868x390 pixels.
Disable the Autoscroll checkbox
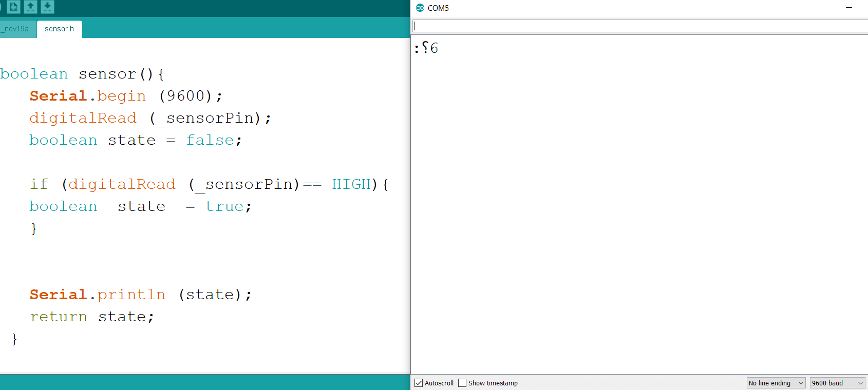coord(419,383)
